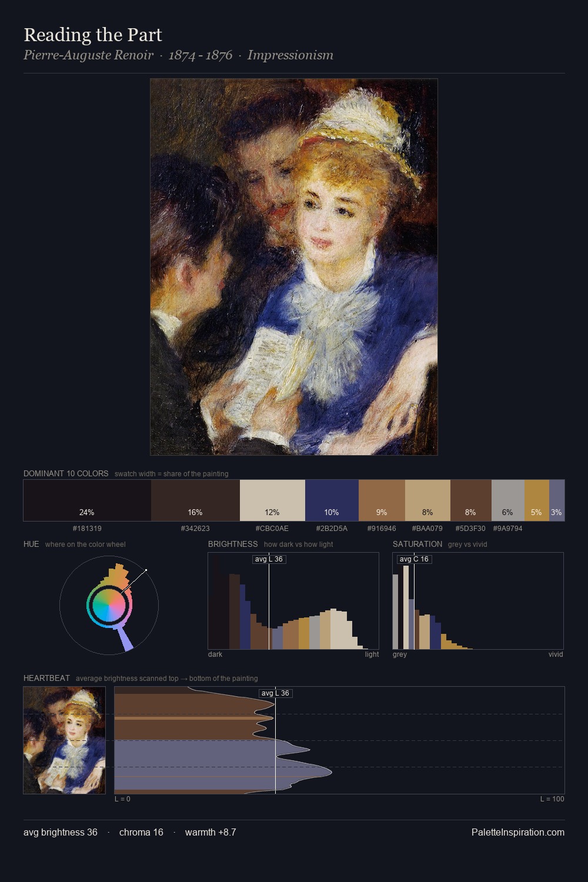Click the HEARTBEAT section heading
Screen dimensions: 588x882
tap(46, 678)
